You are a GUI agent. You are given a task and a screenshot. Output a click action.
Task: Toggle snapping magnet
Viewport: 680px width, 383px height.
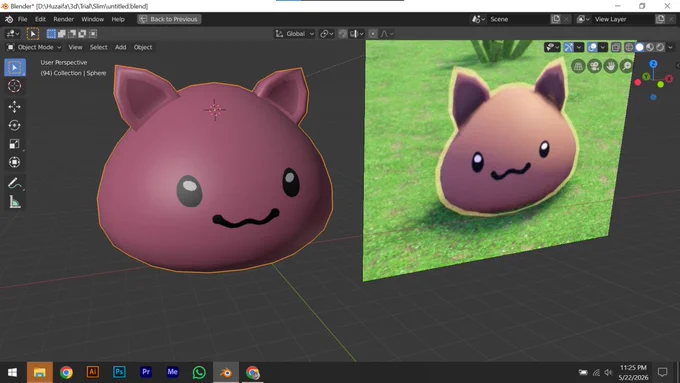point(343,34)
